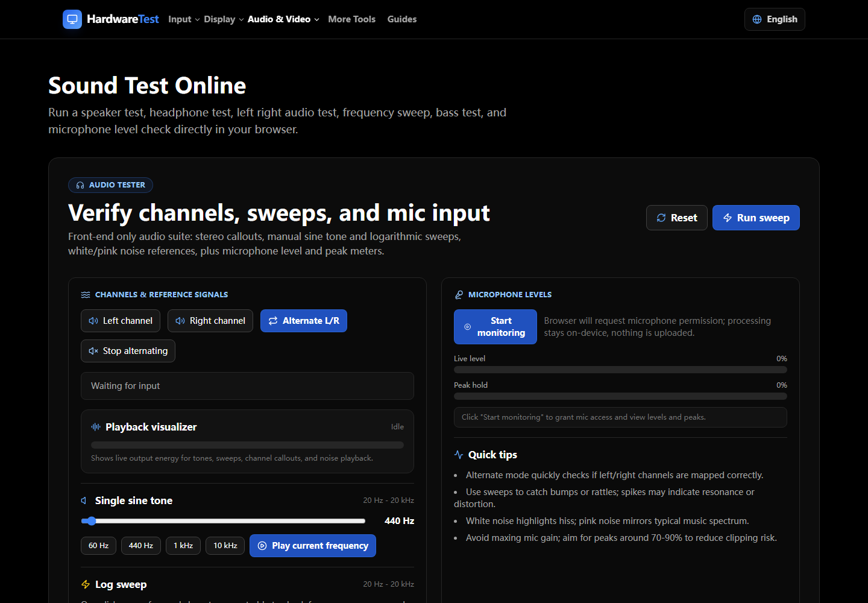
Task: Run the frequency sweep
Action: click(x=756, y=218)
